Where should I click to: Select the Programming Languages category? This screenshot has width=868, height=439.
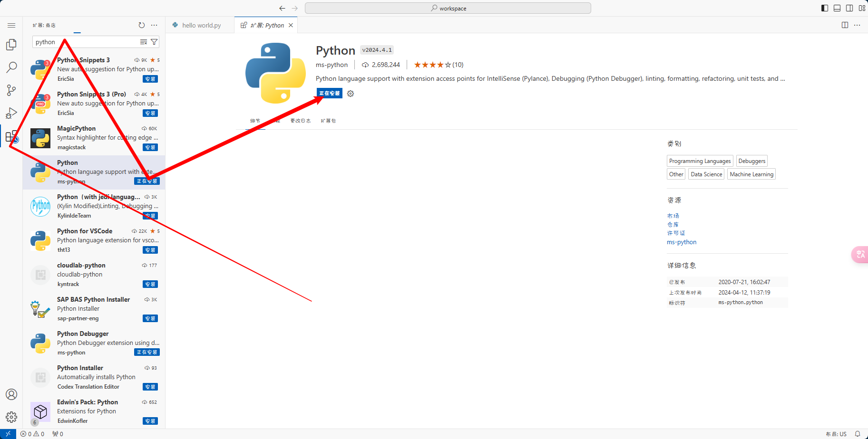[x=700, y=161]
